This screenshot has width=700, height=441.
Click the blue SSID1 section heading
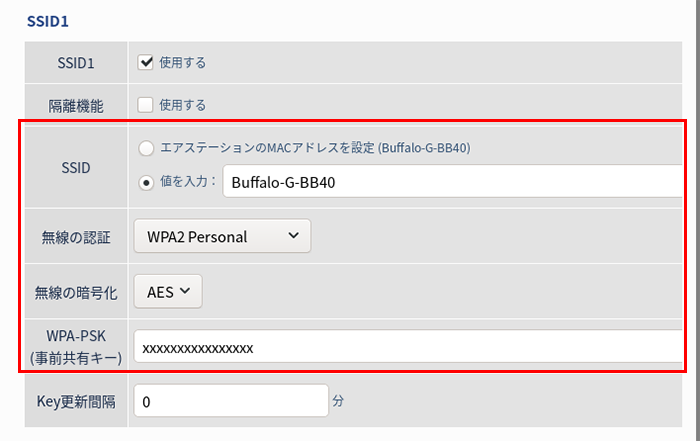(48, 21)
